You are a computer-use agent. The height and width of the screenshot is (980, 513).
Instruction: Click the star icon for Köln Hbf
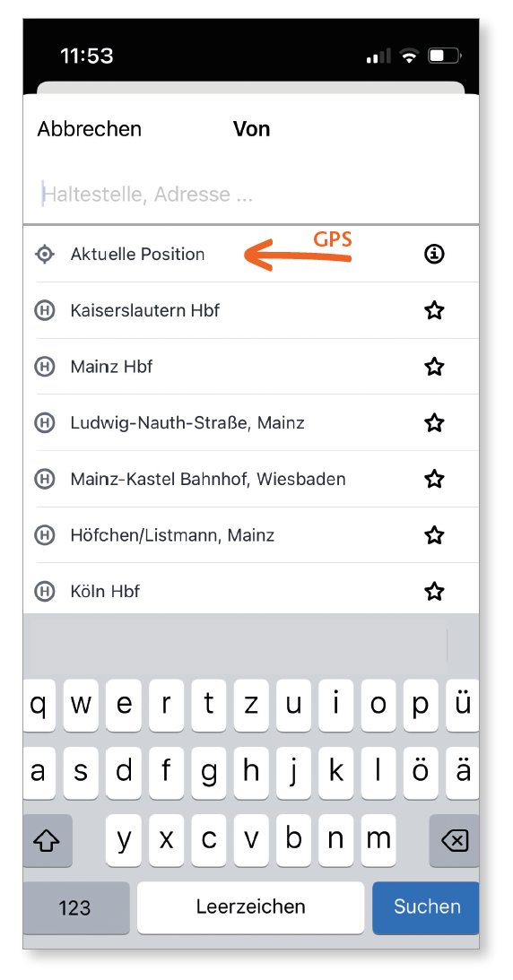click(434, 591)
